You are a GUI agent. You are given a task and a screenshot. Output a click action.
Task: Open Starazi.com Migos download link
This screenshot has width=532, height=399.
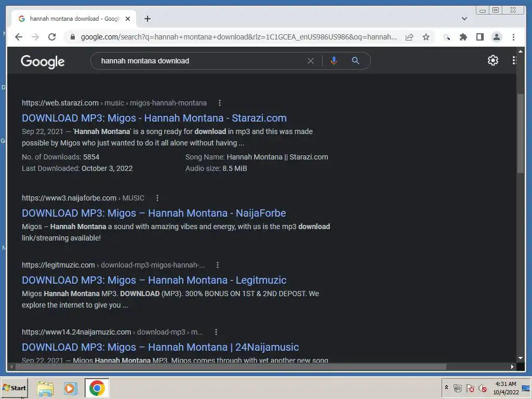tap(154, 118)
